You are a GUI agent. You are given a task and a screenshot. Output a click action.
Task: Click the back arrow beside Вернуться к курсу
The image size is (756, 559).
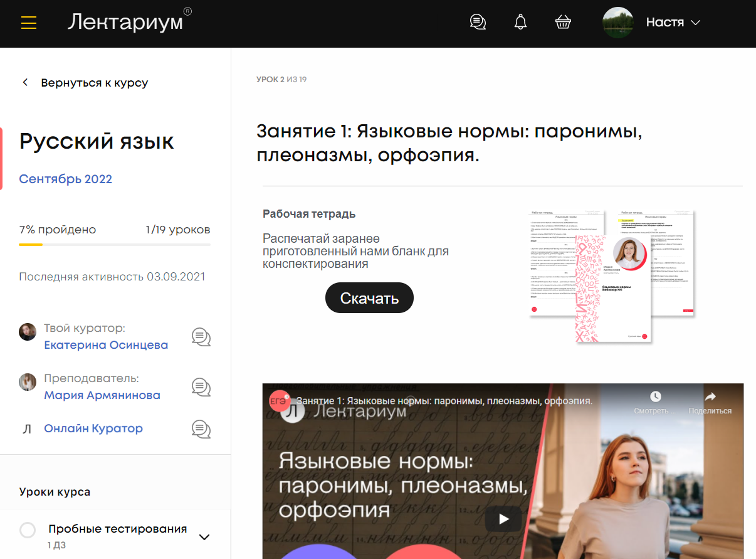coord(25,82)
